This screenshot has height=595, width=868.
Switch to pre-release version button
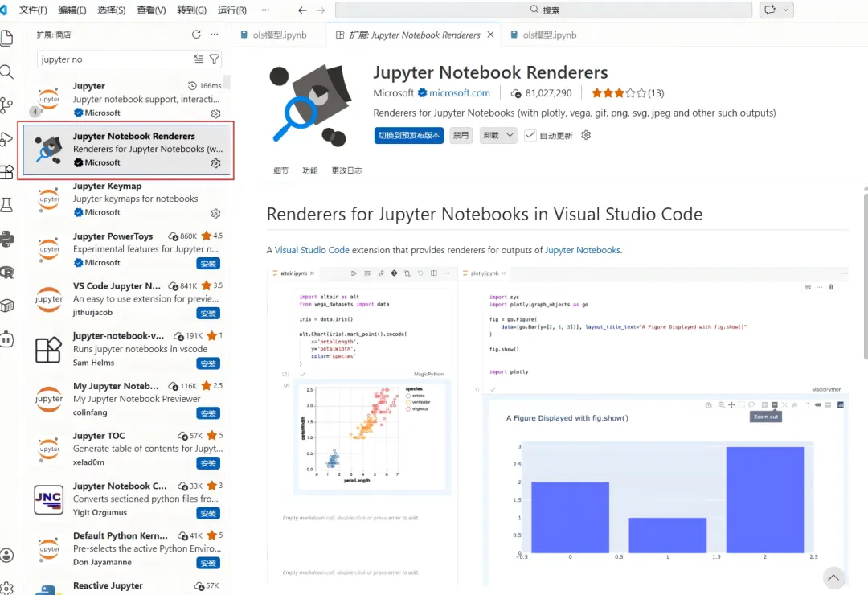pos(408,135)
